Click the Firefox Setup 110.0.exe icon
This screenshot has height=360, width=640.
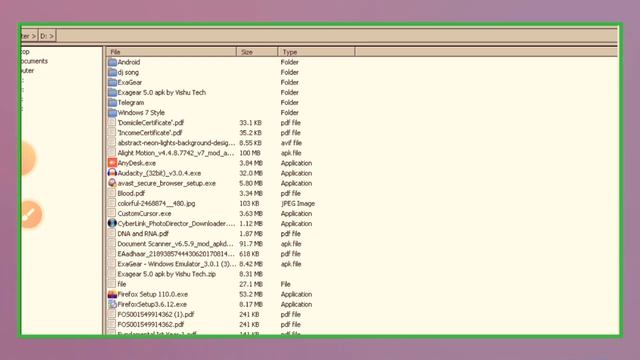tap(112, 294)
